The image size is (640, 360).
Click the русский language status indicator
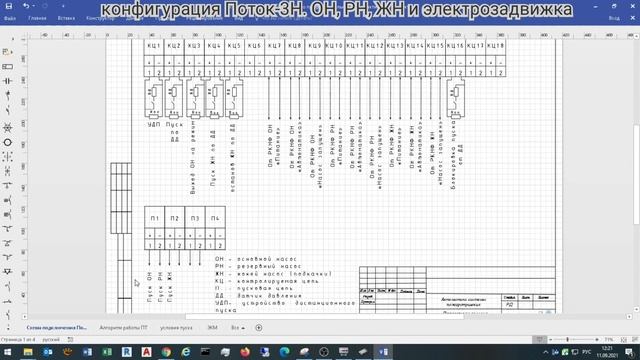tap(51, 340)
